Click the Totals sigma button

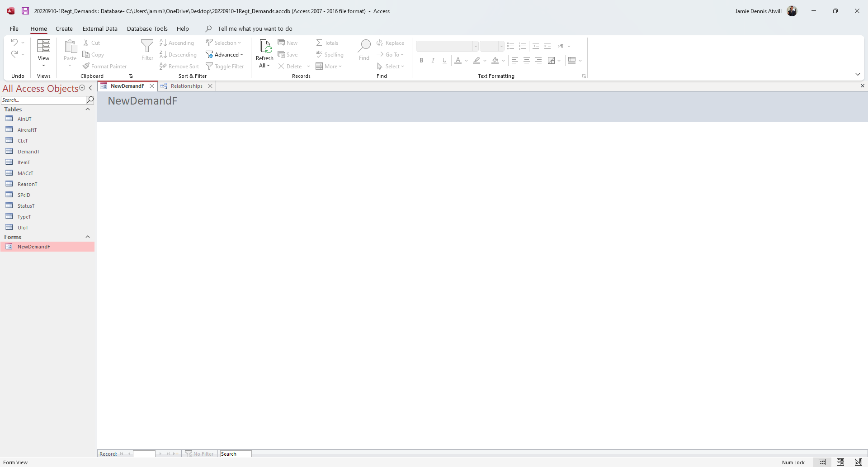coord(327,43)
